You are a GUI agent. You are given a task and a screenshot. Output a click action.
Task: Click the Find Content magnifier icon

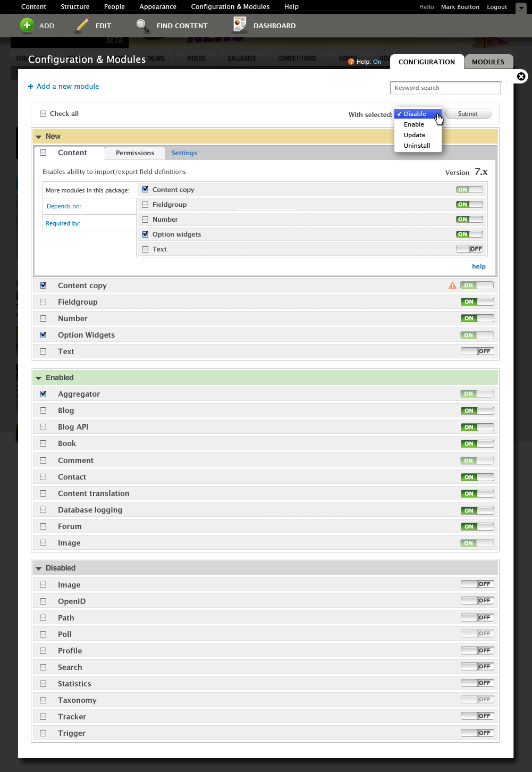142,26
